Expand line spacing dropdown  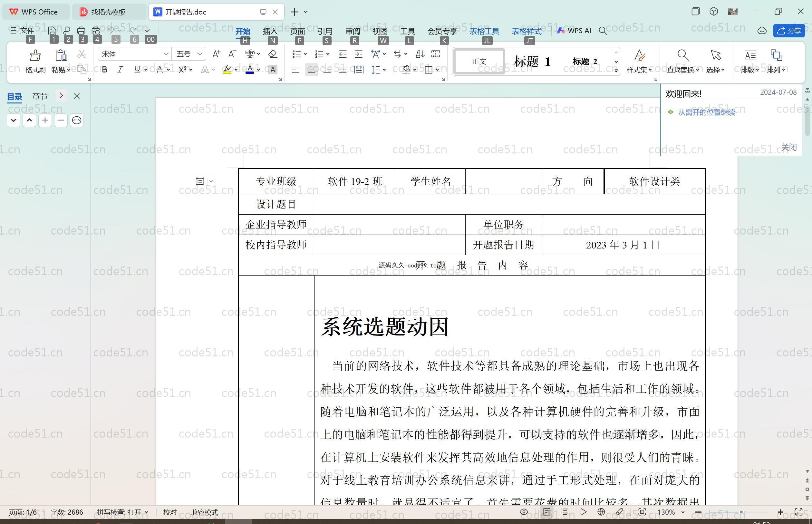coord(384,70)
